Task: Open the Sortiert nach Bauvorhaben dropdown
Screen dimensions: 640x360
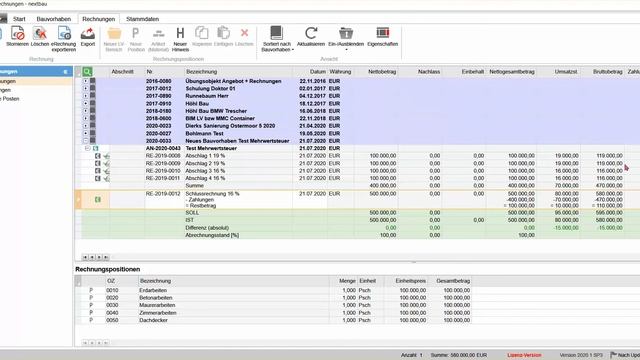Action: (277, 38)
